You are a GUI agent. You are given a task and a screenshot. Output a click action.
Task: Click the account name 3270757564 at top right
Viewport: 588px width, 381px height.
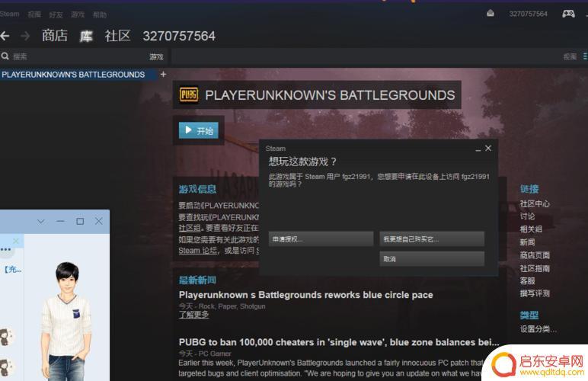[528, 14]
